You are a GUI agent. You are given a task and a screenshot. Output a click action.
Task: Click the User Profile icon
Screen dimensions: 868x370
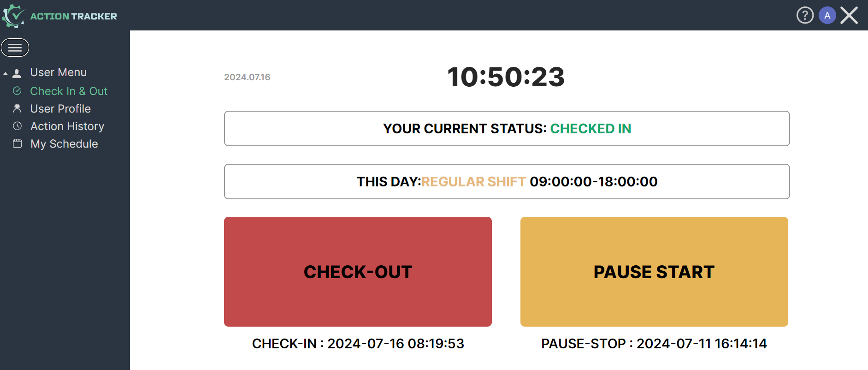(17, 108)
